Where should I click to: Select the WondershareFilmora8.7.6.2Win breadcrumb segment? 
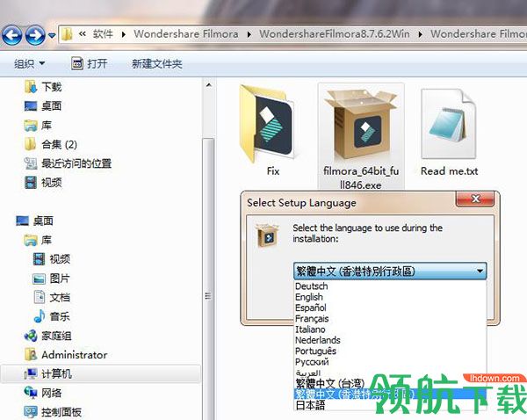point(335,34)
